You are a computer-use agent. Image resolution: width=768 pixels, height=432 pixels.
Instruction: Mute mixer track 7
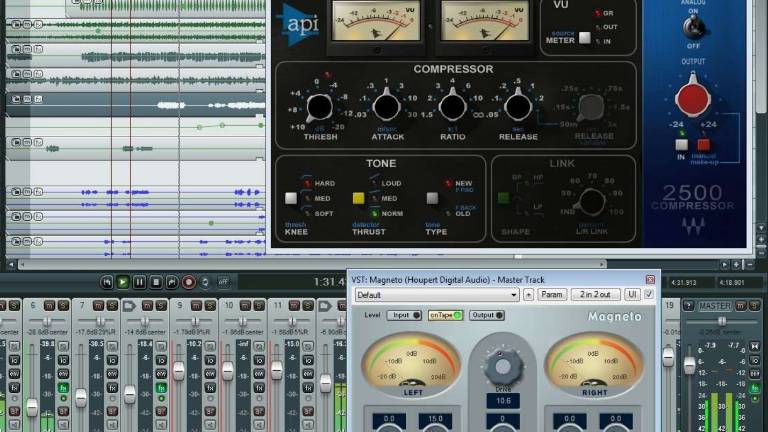click(x=98, y=306)
